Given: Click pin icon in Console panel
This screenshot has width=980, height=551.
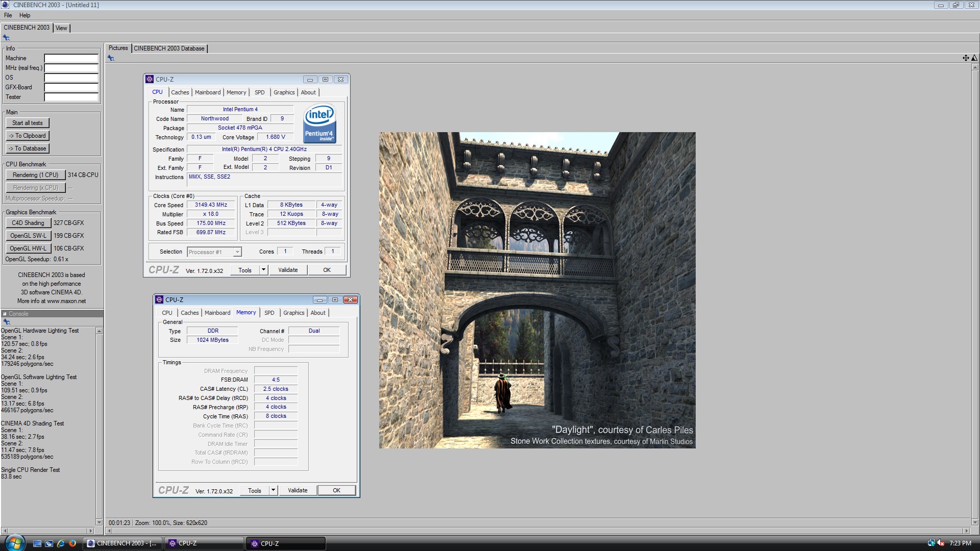Looking at the screenshot, I should click(x=7, y=322).
